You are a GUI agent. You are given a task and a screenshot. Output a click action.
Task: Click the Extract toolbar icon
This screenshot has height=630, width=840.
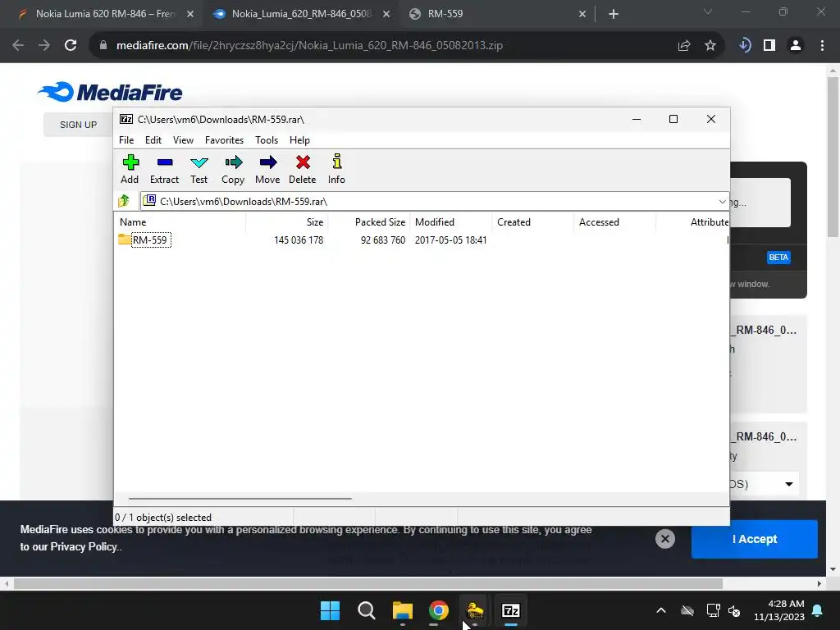coord(164,169)
